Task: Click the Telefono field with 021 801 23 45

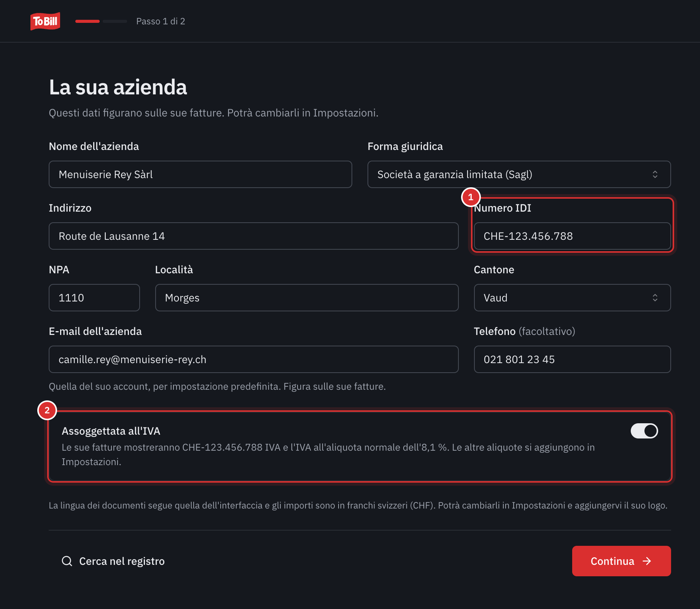Action: tap(572, 359)
